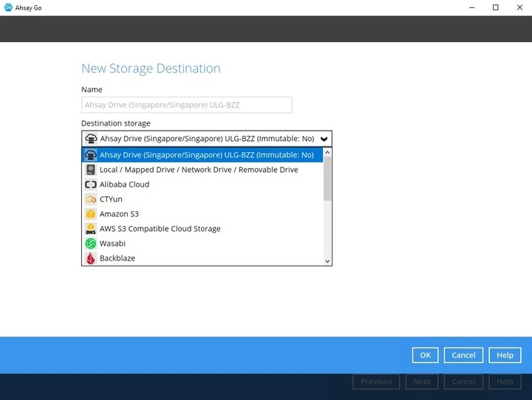The width and height of the screenshot is (532, 400).
Task: Click the dropdown list scrollbar thumb
Action: point(327,179)
